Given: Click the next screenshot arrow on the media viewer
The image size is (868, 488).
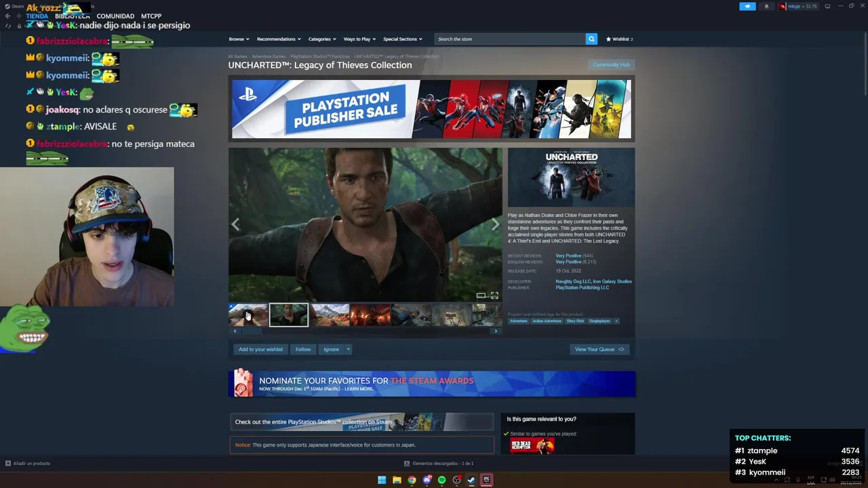Looking at the screenshot, I should (495, 224).
